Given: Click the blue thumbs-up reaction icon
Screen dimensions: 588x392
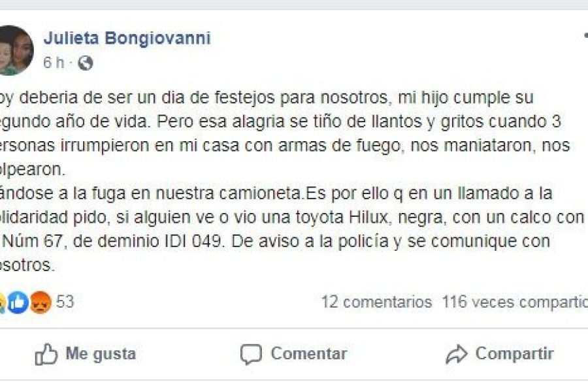Looking at the screenshot, I should click(x=18, y=302).
